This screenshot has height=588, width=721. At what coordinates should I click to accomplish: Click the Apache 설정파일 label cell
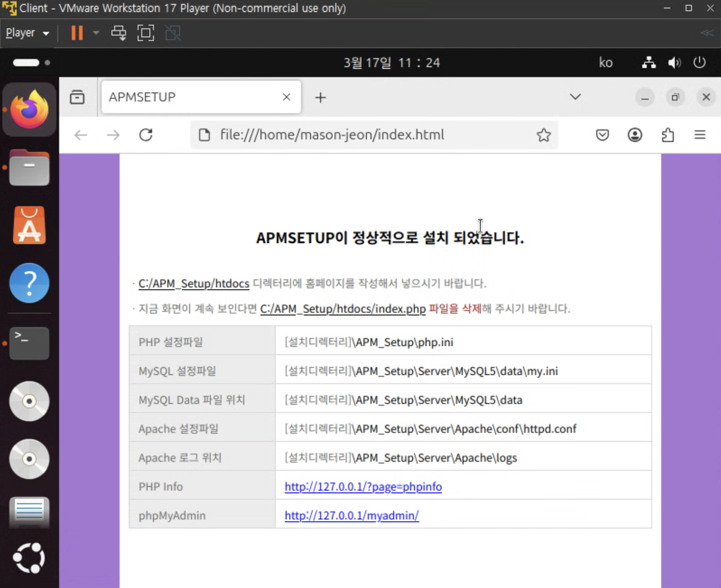click(202, 427)
